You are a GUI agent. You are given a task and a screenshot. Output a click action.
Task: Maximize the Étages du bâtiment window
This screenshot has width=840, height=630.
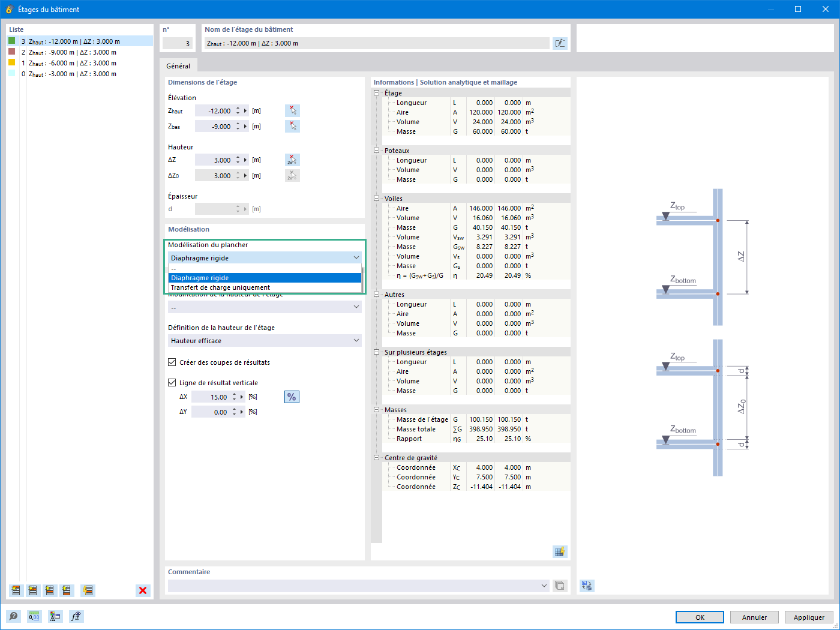coord(798,9)
